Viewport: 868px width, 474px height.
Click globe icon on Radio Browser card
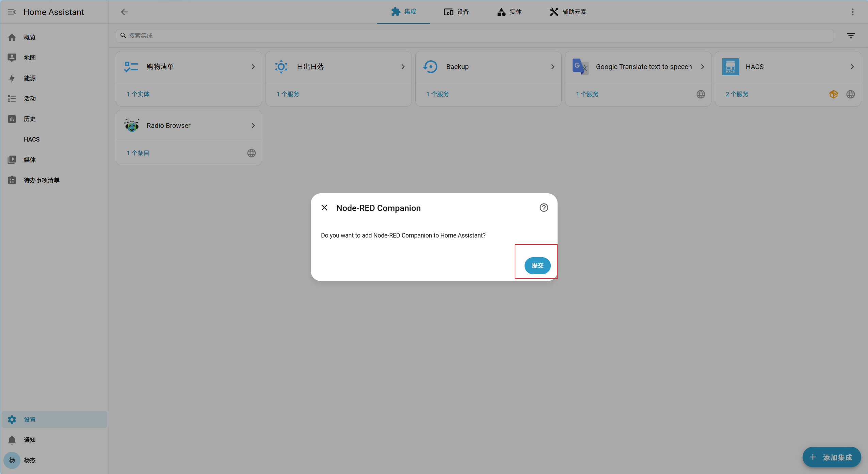coord(251,153)
